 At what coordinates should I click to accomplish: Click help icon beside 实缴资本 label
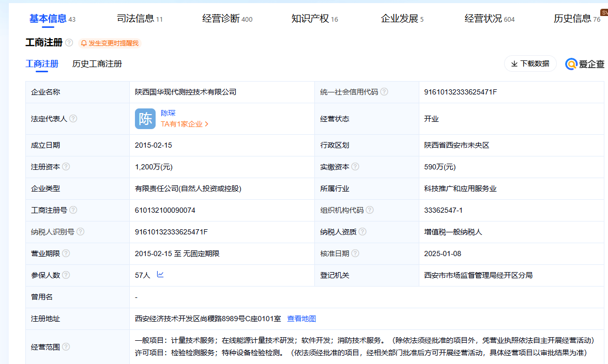[x=355, y=167]
